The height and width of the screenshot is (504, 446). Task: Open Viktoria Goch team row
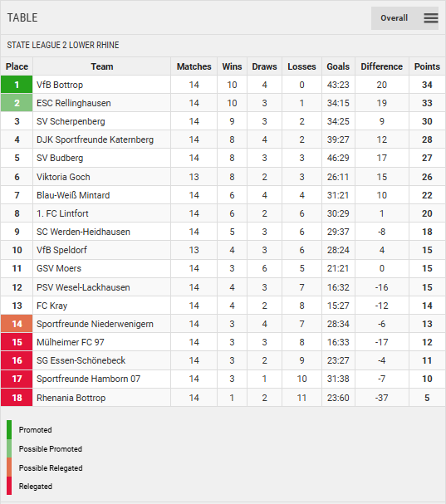[223, 177]
